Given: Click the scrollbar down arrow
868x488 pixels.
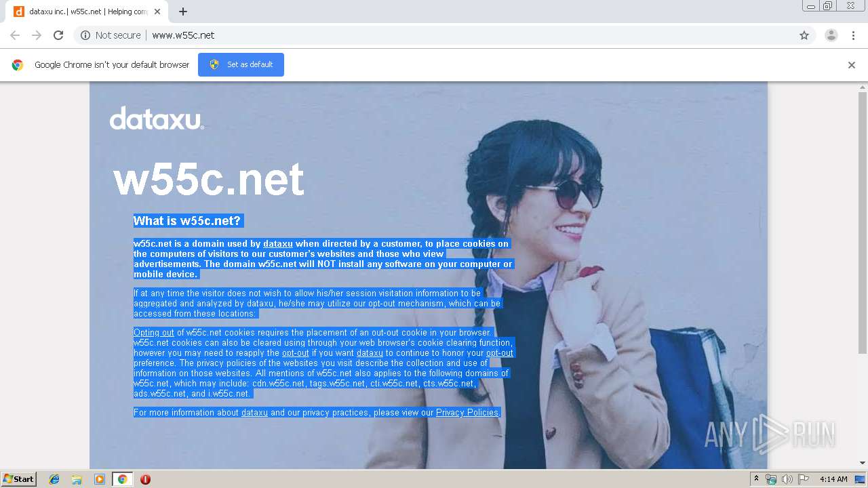Looking at the screenshot, I should [863, 463].
